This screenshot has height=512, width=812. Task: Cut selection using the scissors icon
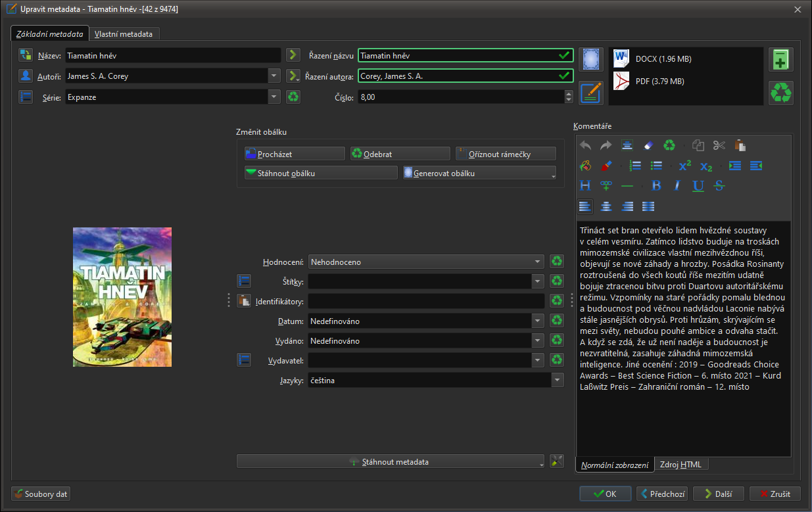tap(719, 146)
